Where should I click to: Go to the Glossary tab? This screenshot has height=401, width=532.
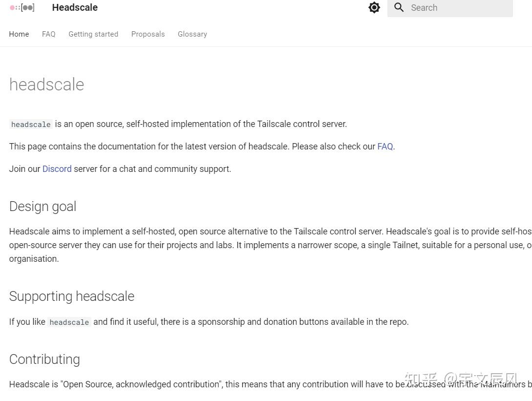(192, 34)
